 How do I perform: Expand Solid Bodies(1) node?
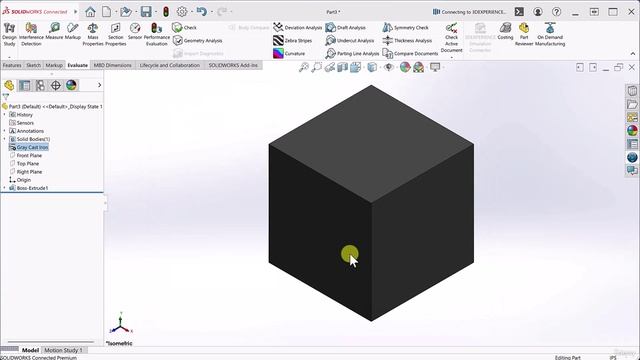click(x=4, y=139)
